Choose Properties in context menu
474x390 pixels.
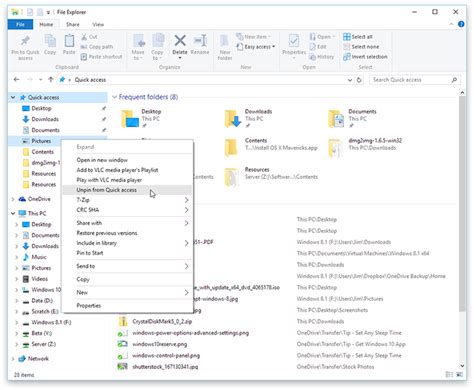[127, 306]
